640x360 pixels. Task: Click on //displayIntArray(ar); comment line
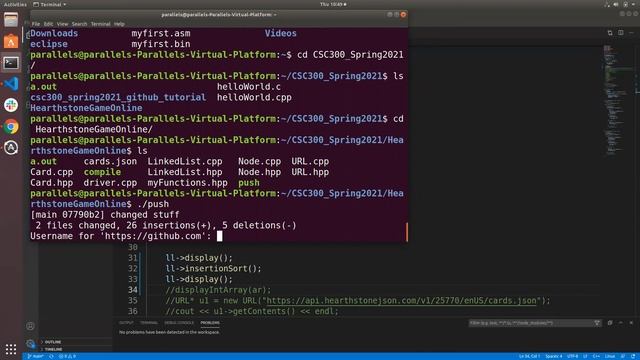pos(218,290)
